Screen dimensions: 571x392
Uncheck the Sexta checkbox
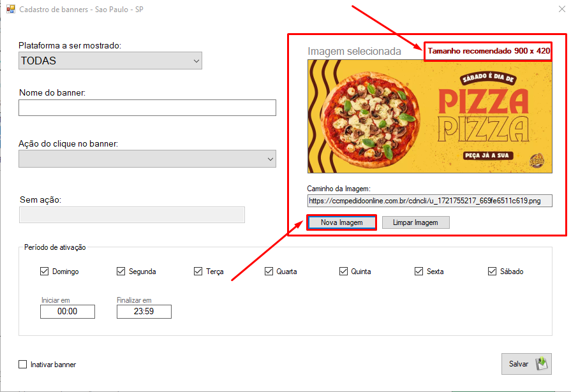coord(419,272)
